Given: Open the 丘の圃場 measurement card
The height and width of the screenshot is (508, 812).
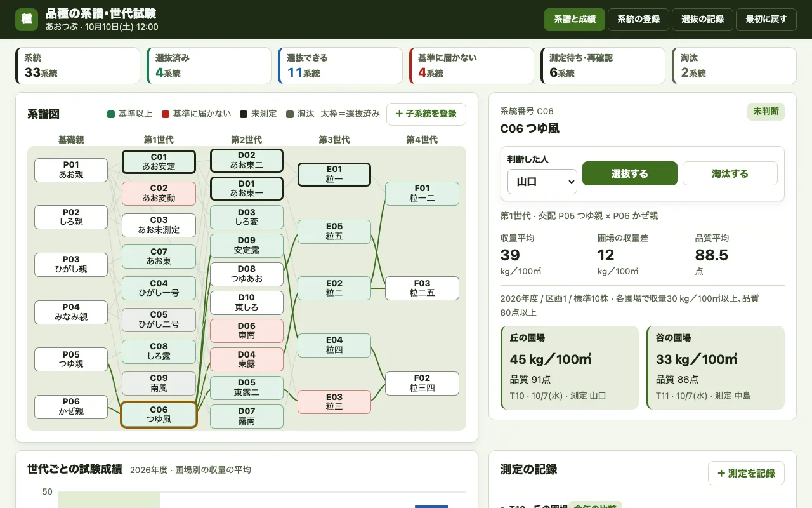Looking at the screenshot, I should [570, 368].
